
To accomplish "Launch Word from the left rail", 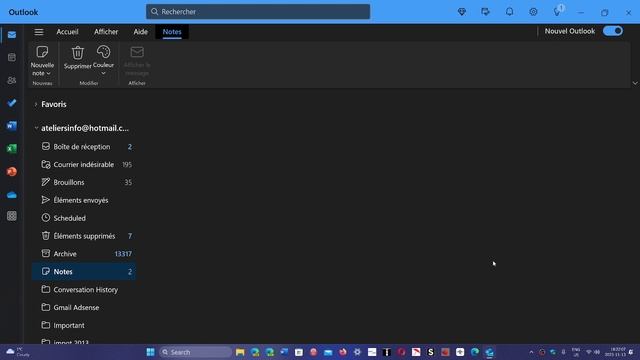I will (12, 126).
